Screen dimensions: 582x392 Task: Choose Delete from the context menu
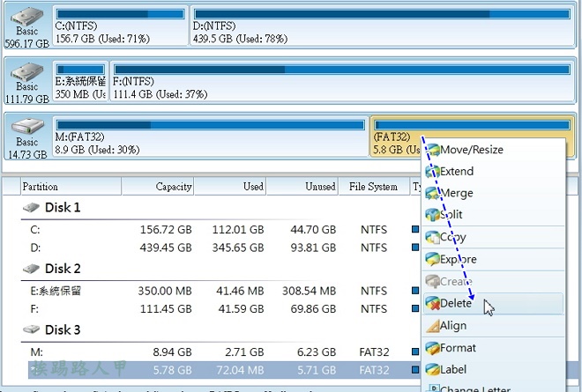tap(493, 303)
